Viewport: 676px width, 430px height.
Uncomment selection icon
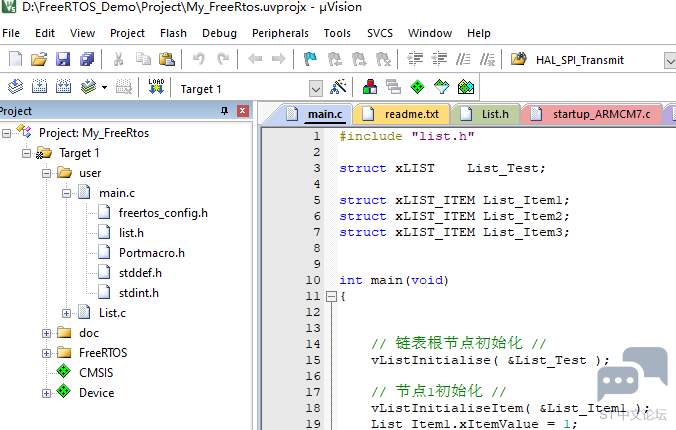point(488,59)
